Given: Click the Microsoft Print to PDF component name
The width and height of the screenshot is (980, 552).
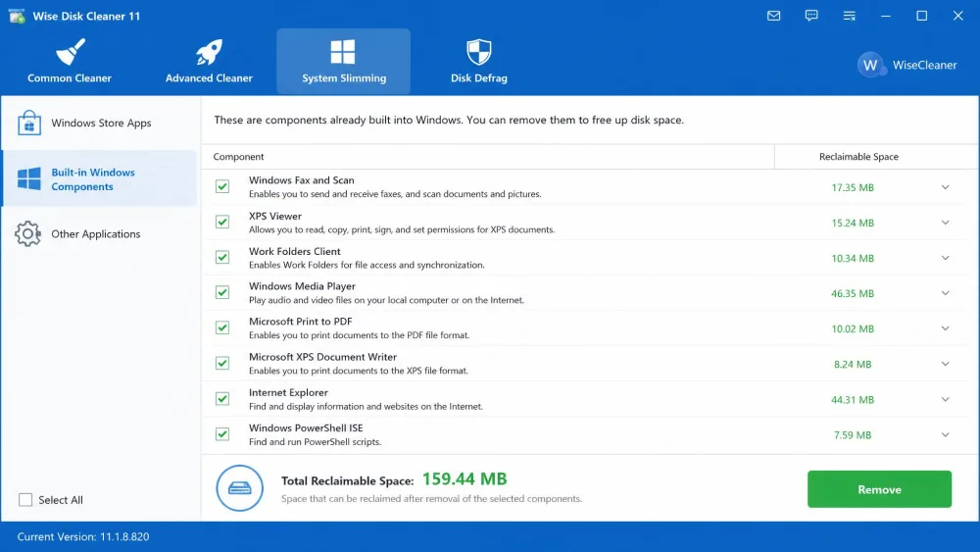Looking at the screenshot, I should tap(301, 322).
